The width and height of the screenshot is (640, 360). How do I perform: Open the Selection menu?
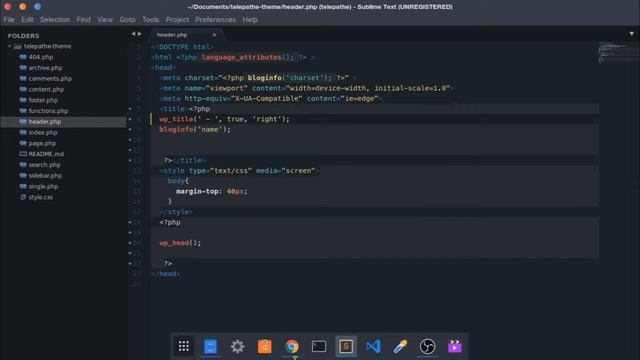(x=55, y=20)
